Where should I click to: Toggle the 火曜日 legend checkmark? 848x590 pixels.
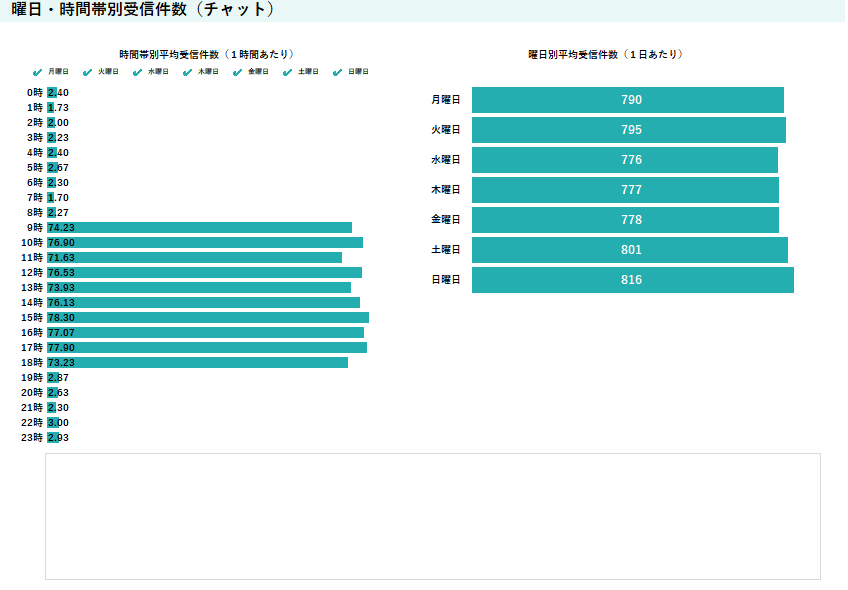coord(88,72)
